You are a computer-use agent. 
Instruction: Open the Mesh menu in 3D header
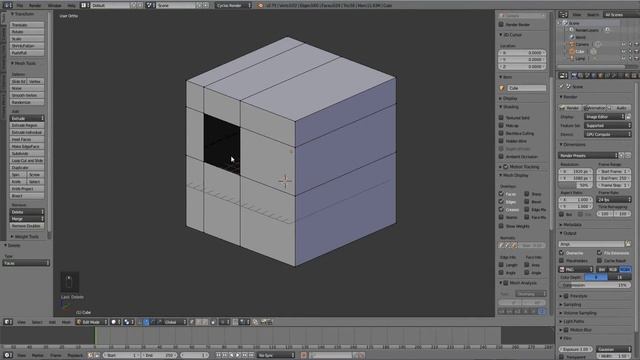pos(66,322)
